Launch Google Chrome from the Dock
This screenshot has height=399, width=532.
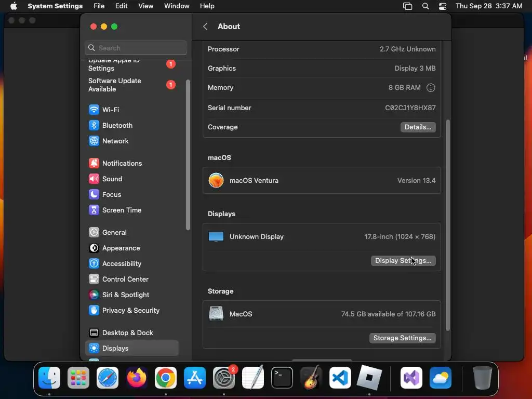tap(166, 378)
